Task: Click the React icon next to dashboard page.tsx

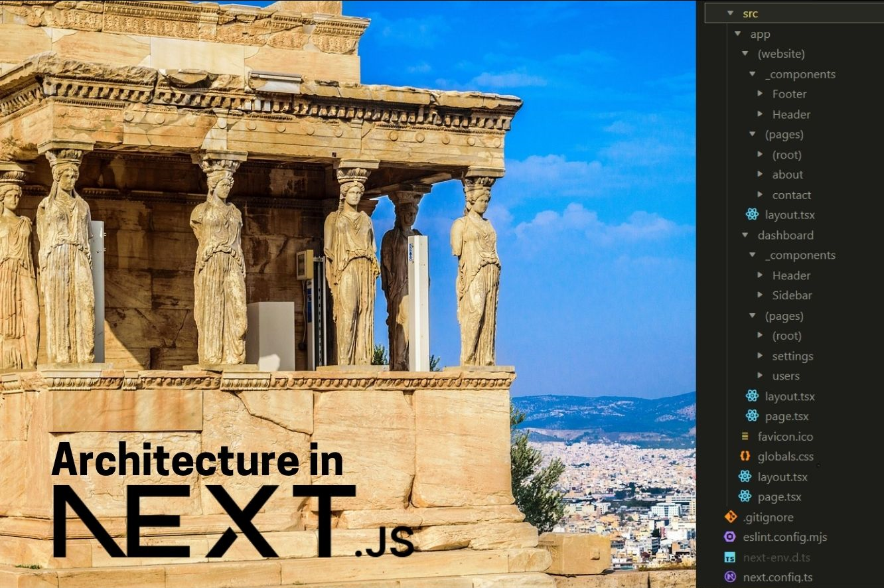Action: (752, 416)
